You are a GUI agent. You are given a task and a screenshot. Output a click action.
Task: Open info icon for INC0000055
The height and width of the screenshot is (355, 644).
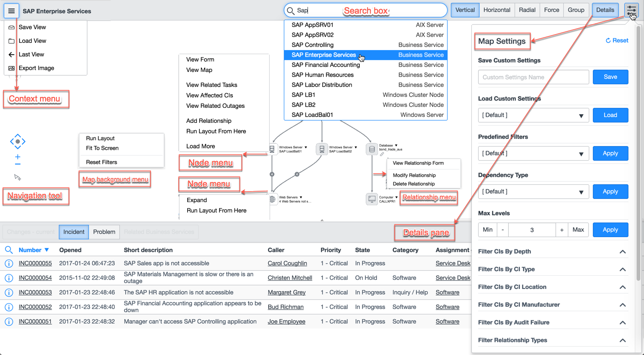point(9,264)
